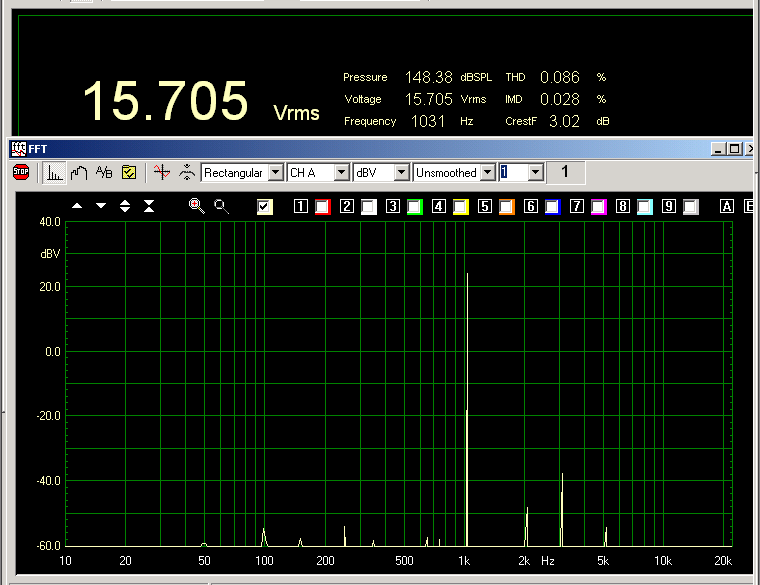This screenshot has width=760, height=585.
Task: Select the bar spectrum display icon
Action: [x=55, y=173]
